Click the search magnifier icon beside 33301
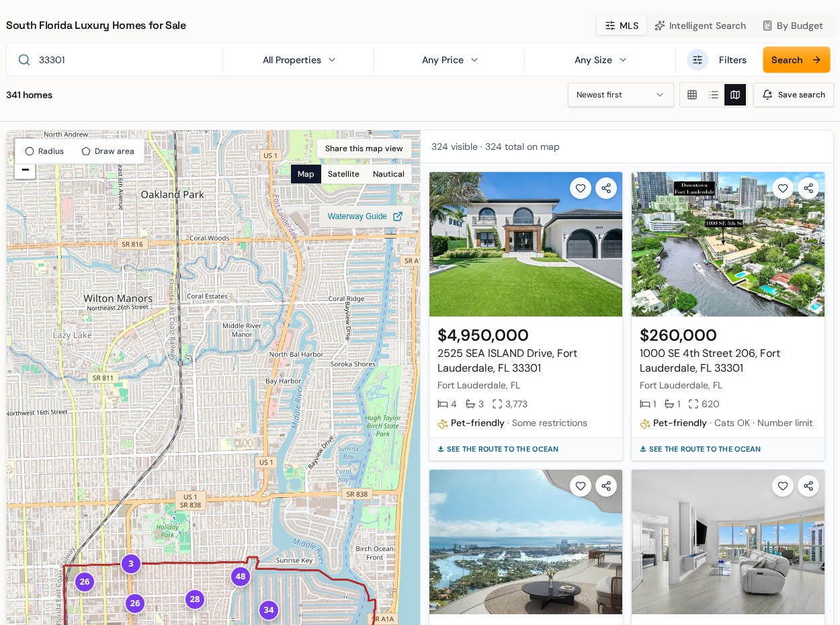This screenshot has height=625, width=840. pos(24,60)
